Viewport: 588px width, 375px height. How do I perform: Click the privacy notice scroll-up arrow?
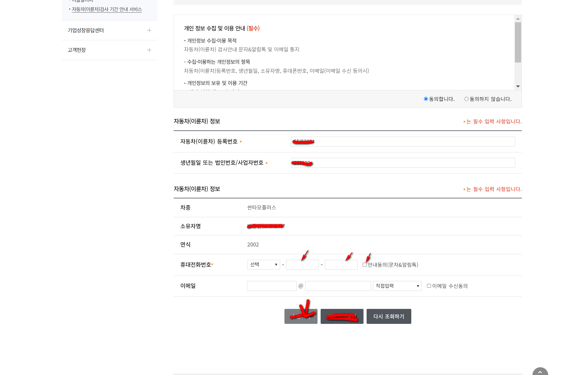[518, 19]
